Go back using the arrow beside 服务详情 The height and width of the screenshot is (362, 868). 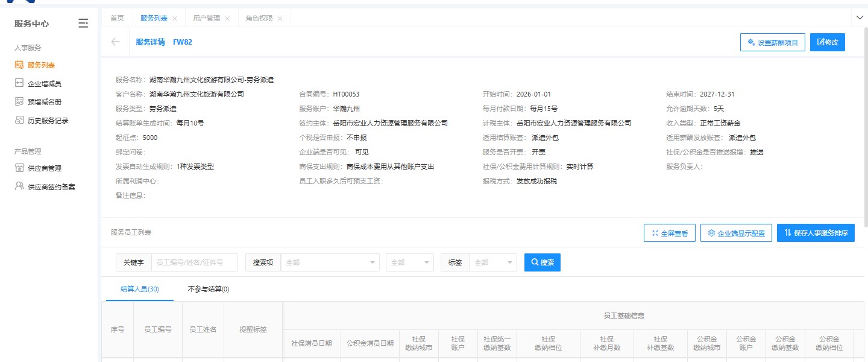(x=115, y=42)
